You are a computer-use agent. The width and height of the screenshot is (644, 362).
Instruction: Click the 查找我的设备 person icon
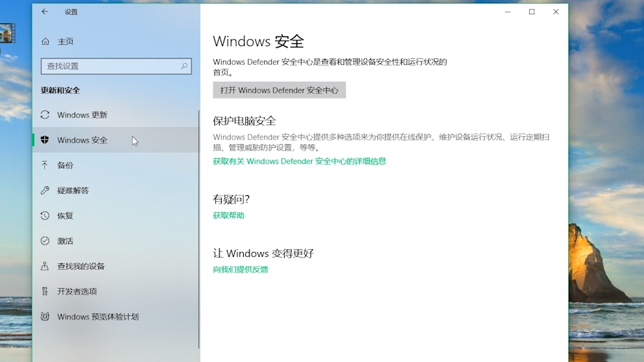pos(45,266)
